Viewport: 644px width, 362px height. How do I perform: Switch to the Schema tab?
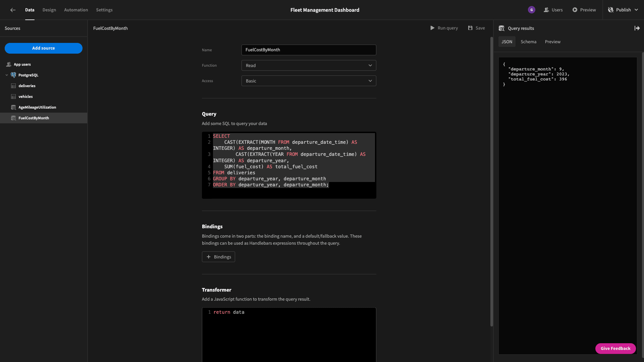pyautogui.click(x=528, y=42)
